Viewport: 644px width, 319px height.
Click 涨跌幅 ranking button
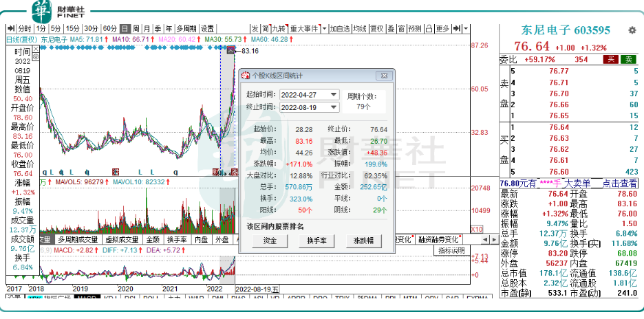(363, 241)
